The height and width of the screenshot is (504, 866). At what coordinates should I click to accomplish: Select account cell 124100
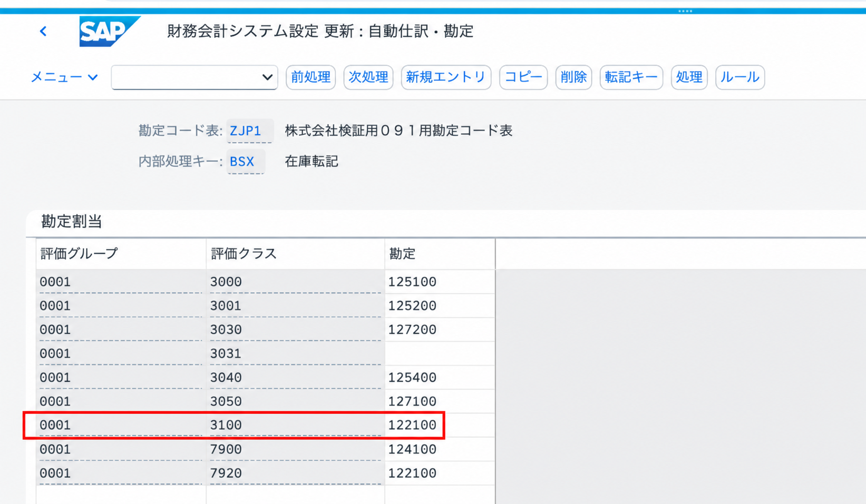[440, 449]
